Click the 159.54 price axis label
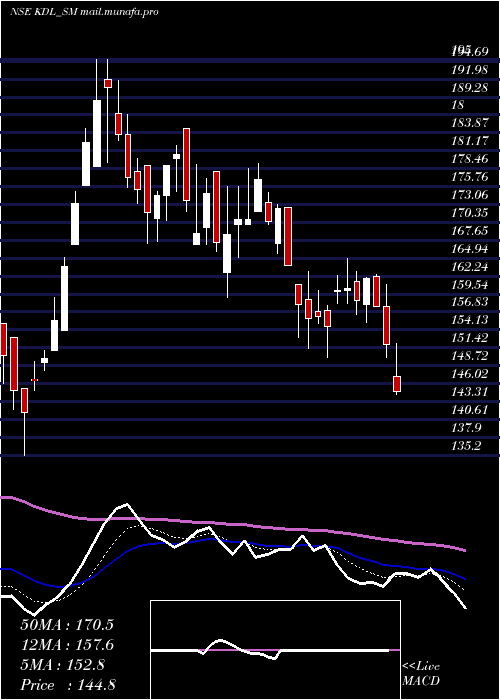Image resolution: width=500 pixels, height=700 pixels. pyautogui.click(x=470, y=284)
